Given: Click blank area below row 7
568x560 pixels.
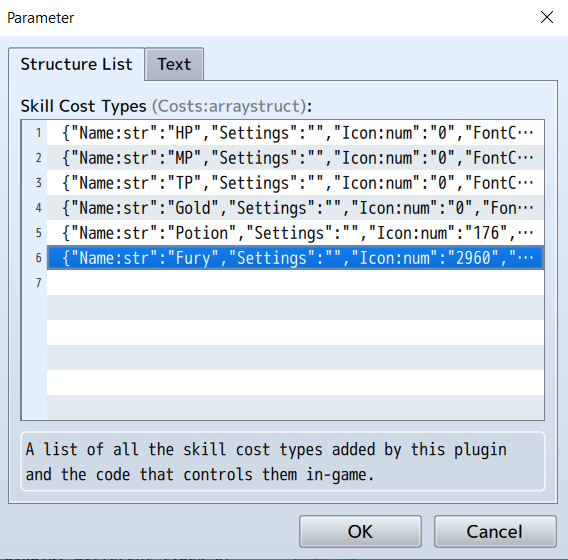Looking at the screenshot, I should pos(295,357).
